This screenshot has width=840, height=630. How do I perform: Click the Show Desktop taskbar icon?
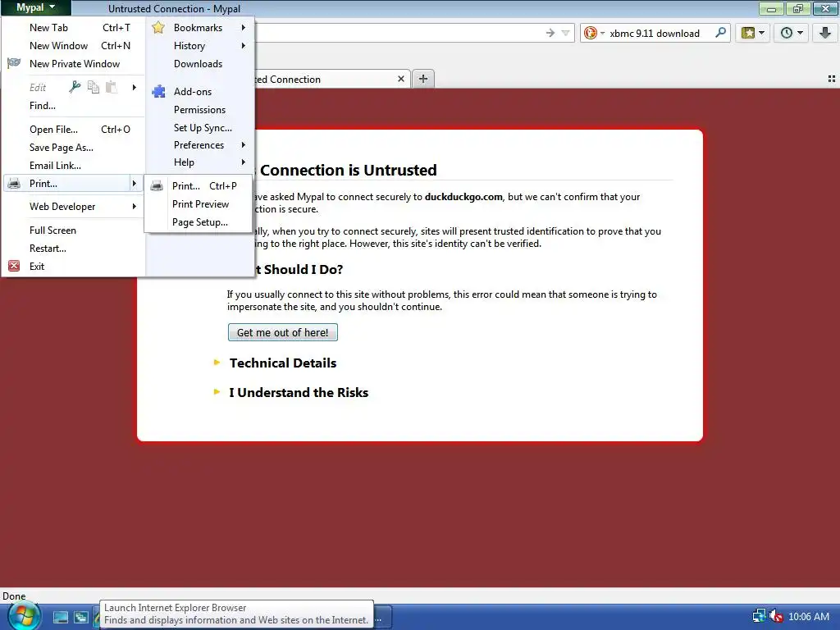point(61,617)
